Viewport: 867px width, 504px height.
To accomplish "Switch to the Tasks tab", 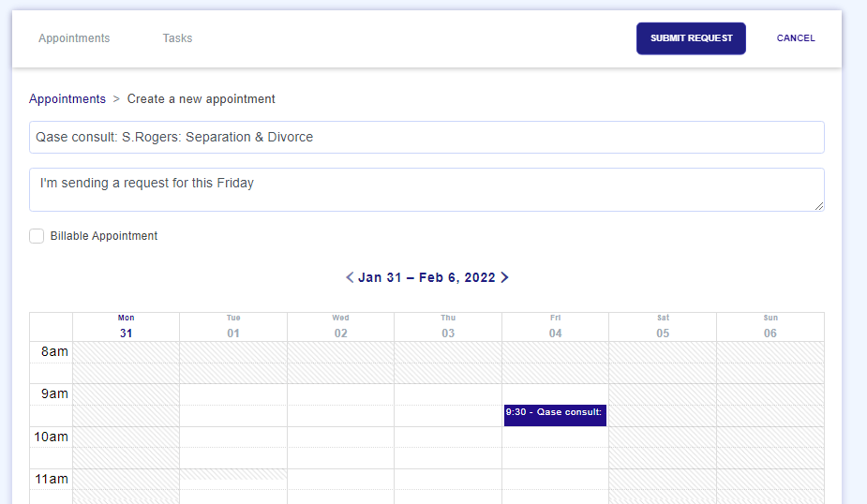I will [177, 38].
